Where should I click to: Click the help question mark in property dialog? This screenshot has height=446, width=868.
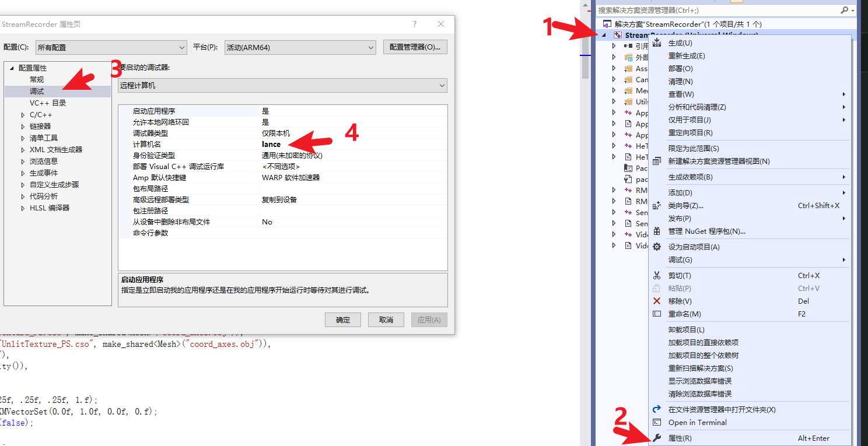pos(415,24)
